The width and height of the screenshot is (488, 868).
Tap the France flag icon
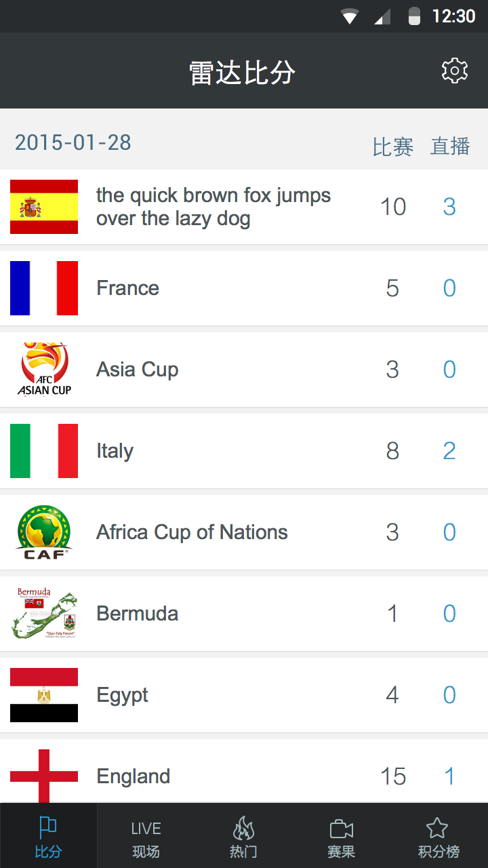tap(44, 288)
